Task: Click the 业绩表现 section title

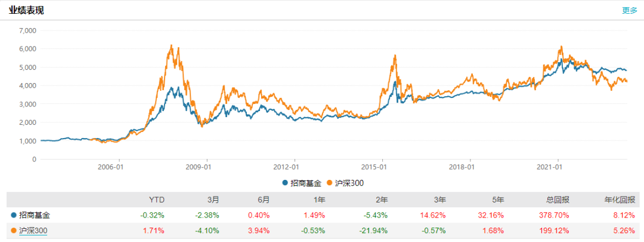Action: pos(26,10)
